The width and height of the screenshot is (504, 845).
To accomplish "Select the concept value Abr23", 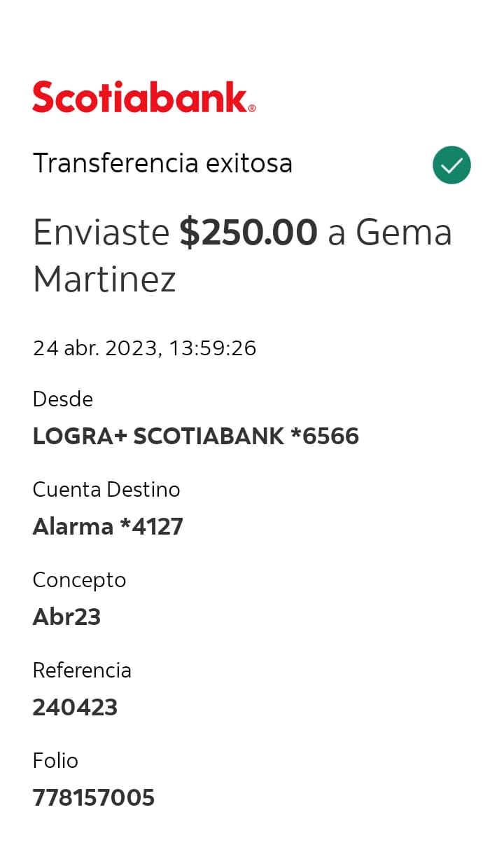I will point(66,617).
